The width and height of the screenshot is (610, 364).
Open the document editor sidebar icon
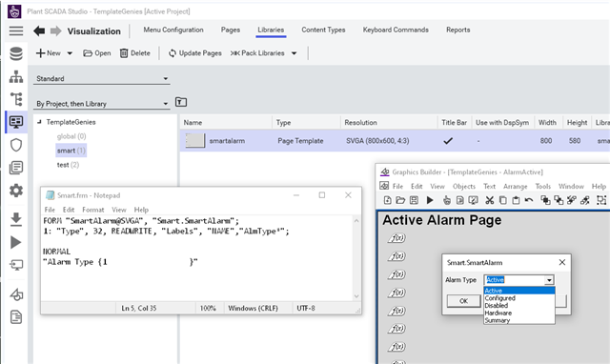[16, 317]
